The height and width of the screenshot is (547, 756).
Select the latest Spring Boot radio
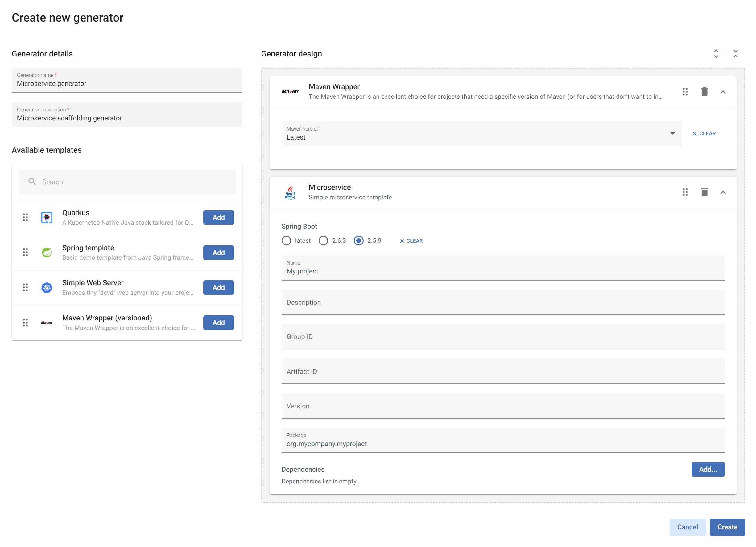click(286, 241)
